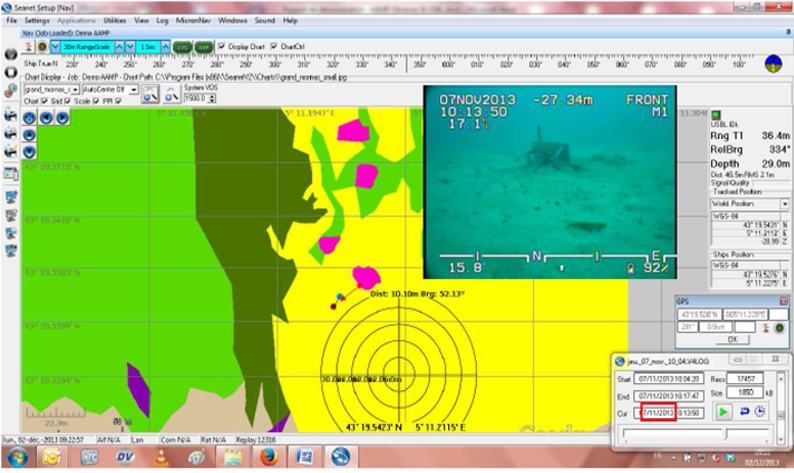This screenshot has width=794, height=473.
Task: Open the Windows menu
Action: point(232,21)
